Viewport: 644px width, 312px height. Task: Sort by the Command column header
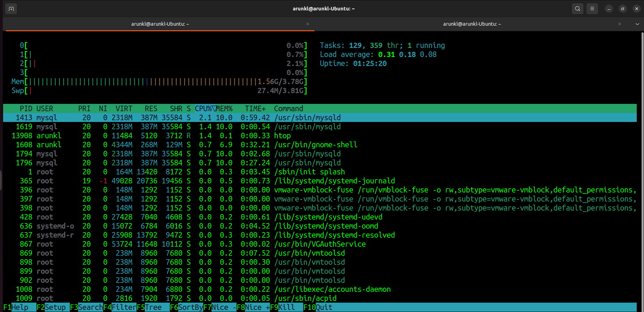[x=289, y=108]
